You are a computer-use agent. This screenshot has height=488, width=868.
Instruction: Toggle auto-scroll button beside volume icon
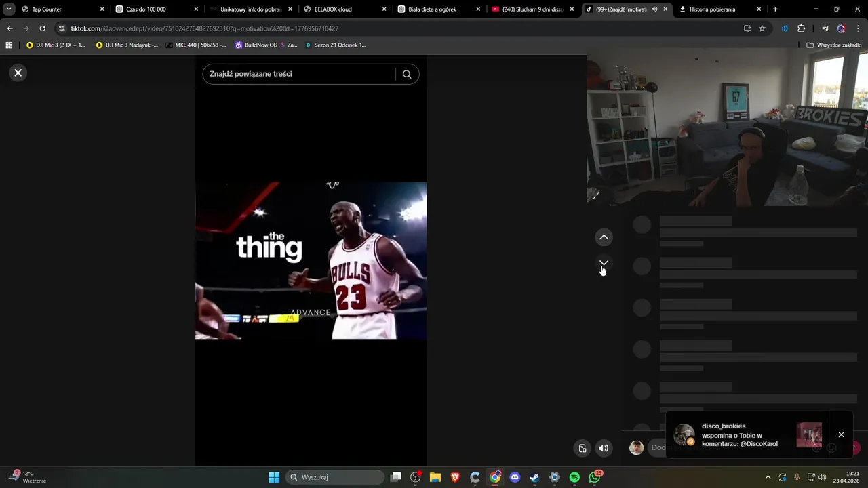[x=582, y=448]
